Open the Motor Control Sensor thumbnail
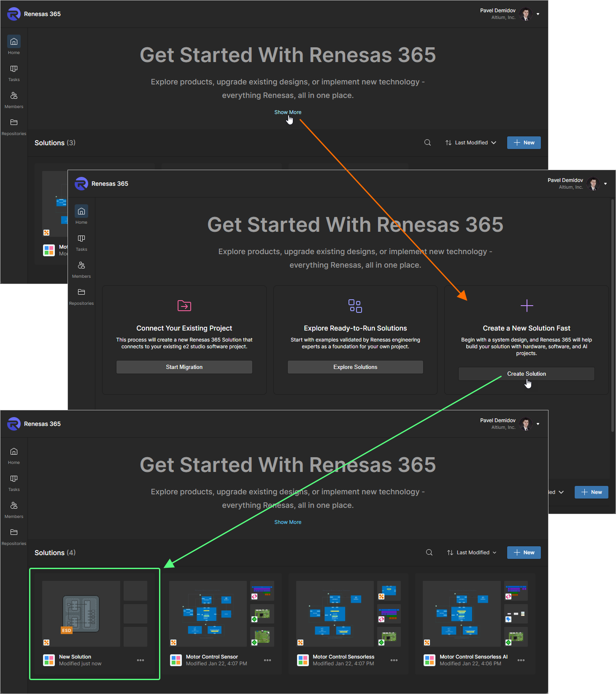 (x=208, y=614)
